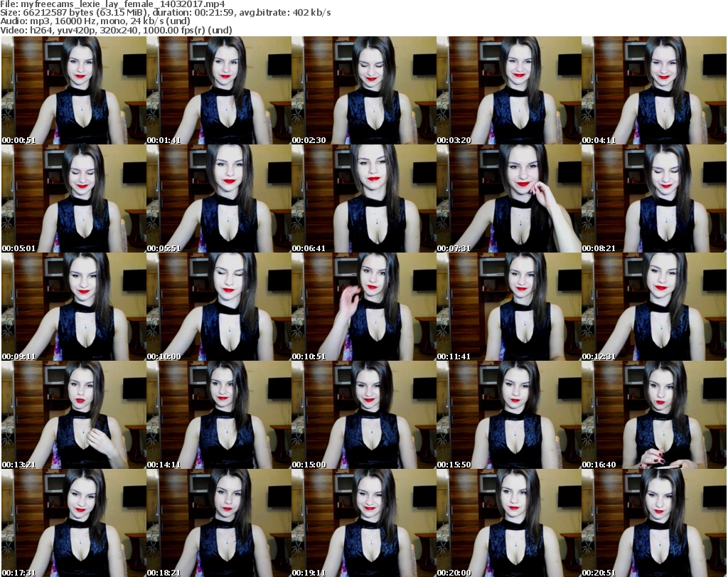View the frame thumbnail stamped 00:20:00
Screen dimensions: 728x577
(x=508, y=523)
